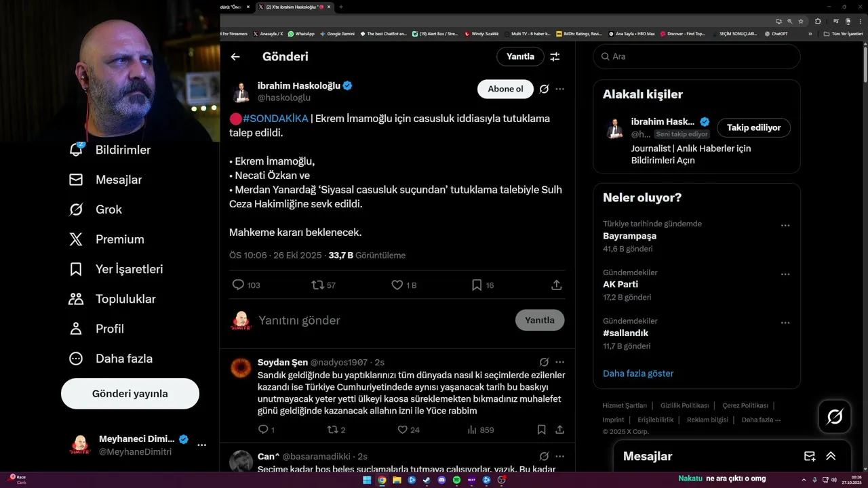Bookmark Soydan Şen's reply

541,430
